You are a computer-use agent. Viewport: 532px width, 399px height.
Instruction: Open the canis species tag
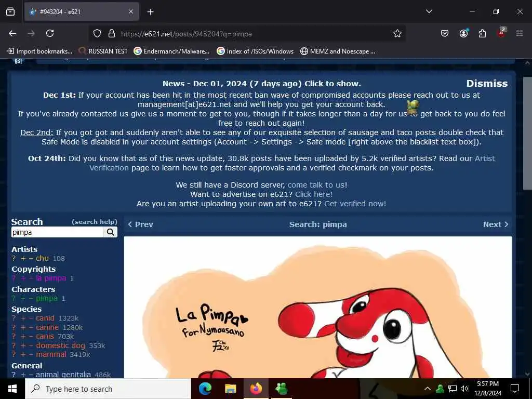click(45, 336)
